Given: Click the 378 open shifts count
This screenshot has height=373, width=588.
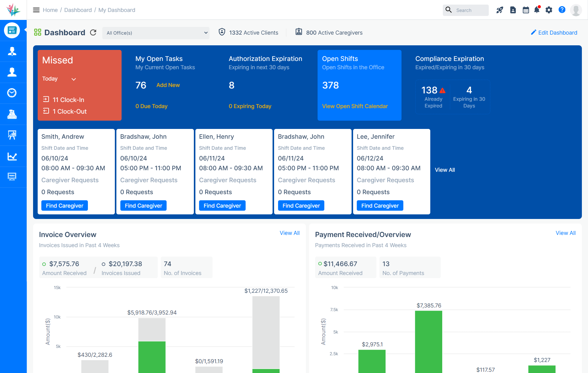Looking at the screenshot, I should coord(330,85).
